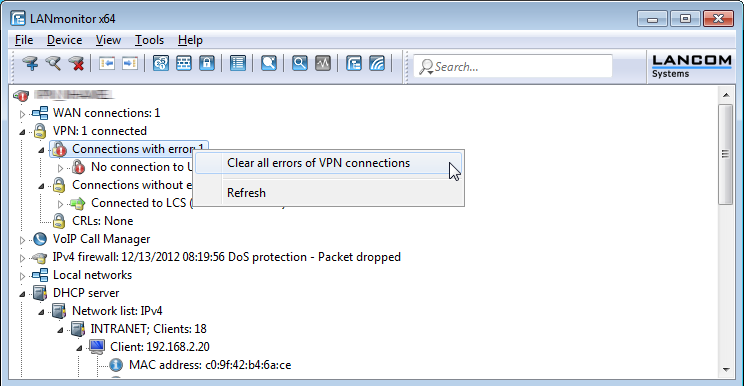
Task: Expand the VoIP Call Manager node
Action: point(22,240)
